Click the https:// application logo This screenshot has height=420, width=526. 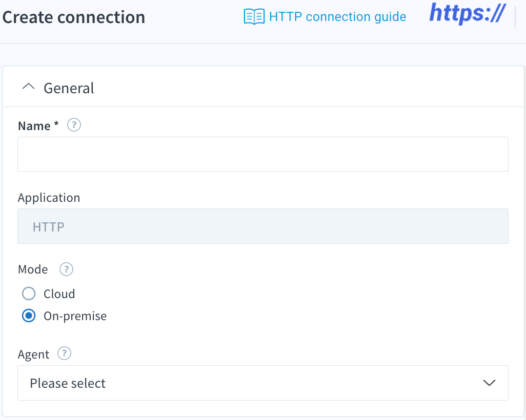[468, 14]
